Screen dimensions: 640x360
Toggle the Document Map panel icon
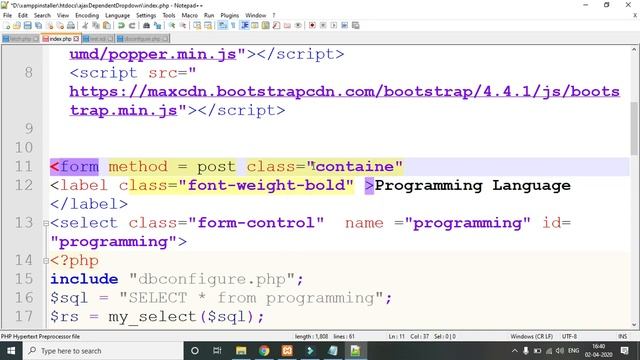266,25
